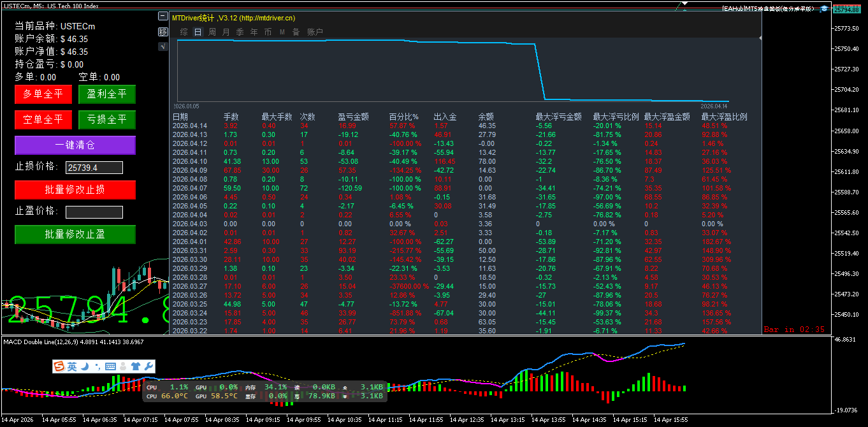Click the empty take-profit price field
868x427 pixels.
[94, 212]
